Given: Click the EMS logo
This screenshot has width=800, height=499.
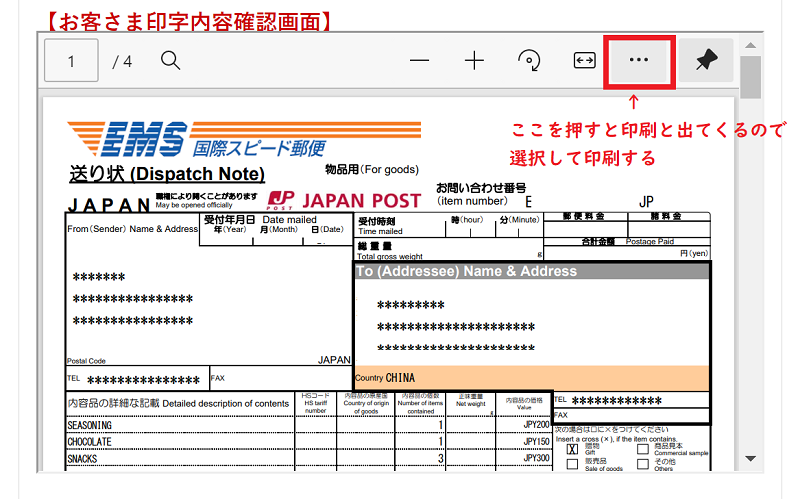Looking at the screenshot, I should [x=244, y=138].
